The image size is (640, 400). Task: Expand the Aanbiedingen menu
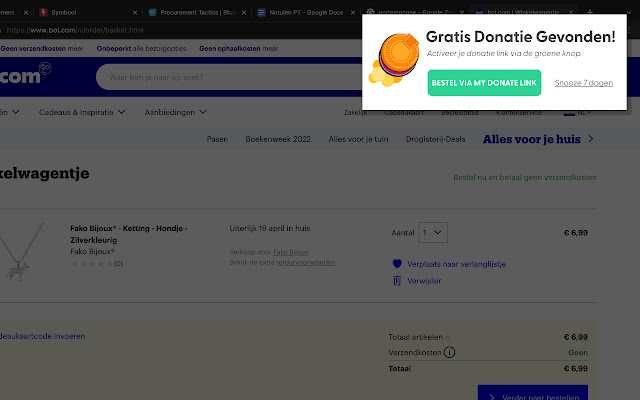tap(175, 112)
